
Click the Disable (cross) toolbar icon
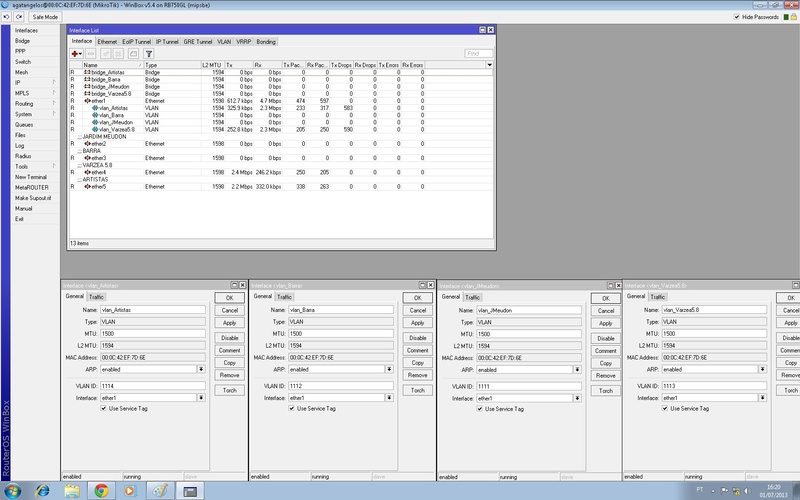[118, 54]
